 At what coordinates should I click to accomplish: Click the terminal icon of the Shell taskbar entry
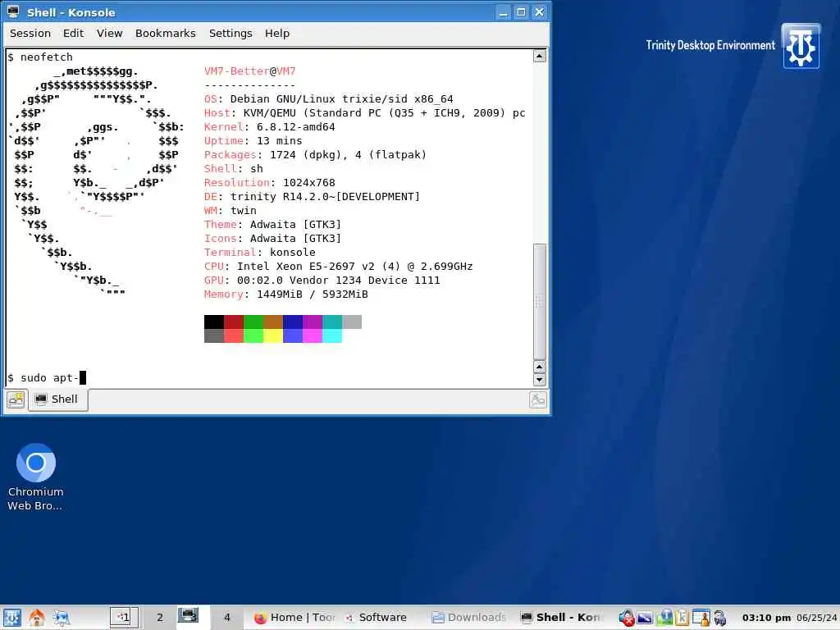tap(527, 618)
